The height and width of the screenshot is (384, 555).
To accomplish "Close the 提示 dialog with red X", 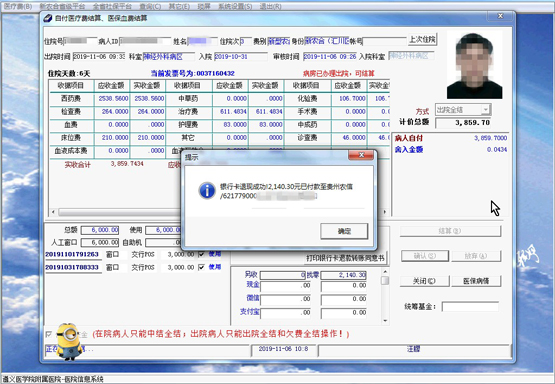I will click(x=361, y=155).
